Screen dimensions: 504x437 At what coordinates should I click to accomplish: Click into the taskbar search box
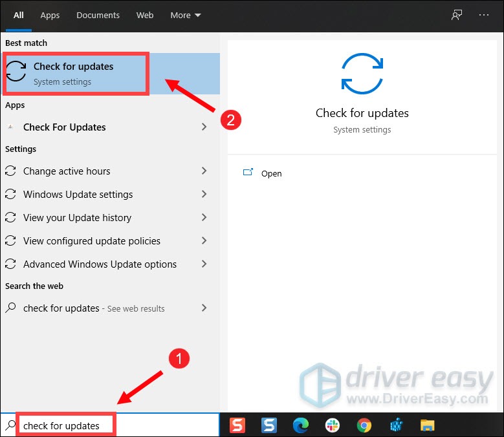click(110, 425)
